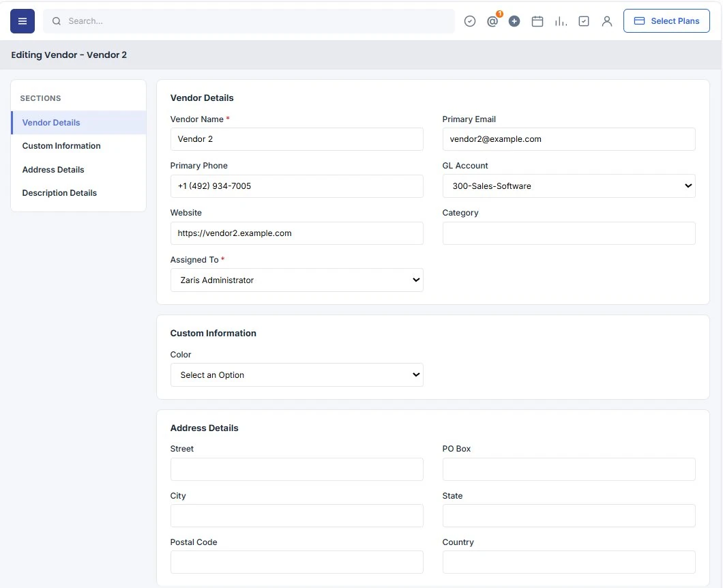Open mentions notifications icon

tap(492, 21)
